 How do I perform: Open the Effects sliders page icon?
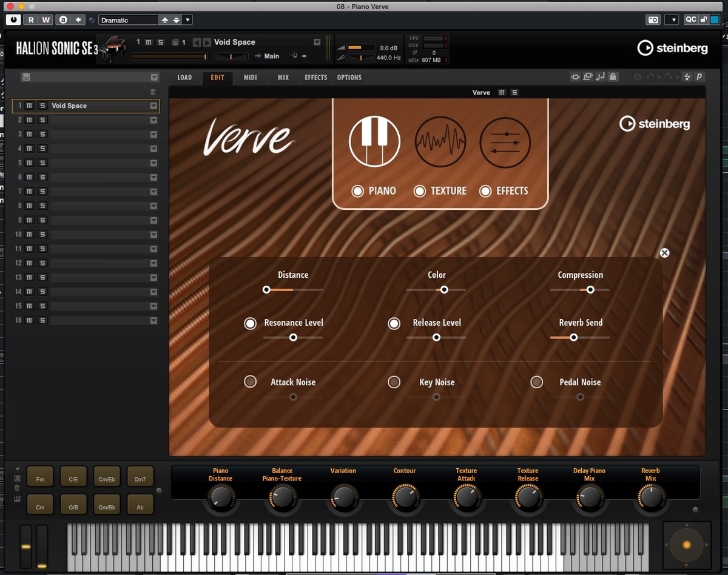505,142
